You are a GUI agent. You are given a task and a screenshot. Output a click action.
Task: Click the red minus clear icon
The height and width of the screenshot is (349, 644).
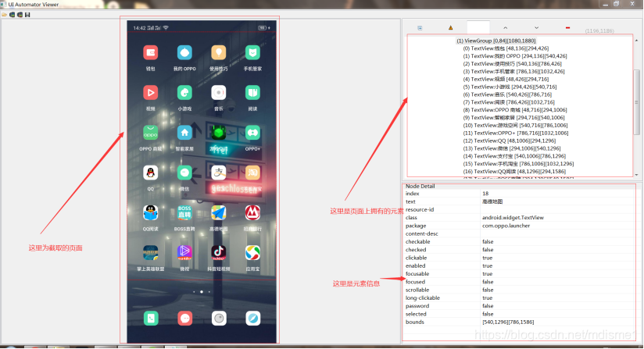click(567, 28)
